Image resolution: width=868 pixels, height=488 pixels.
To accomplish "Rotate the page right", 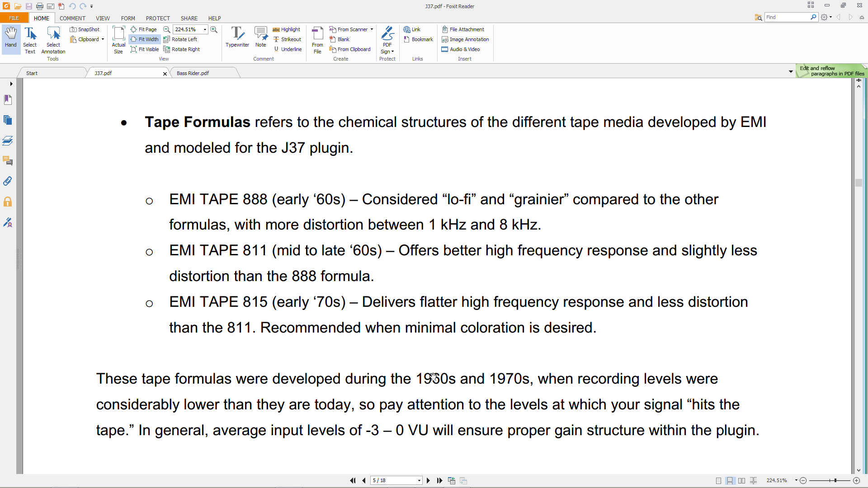I will (x=181, y=49).
